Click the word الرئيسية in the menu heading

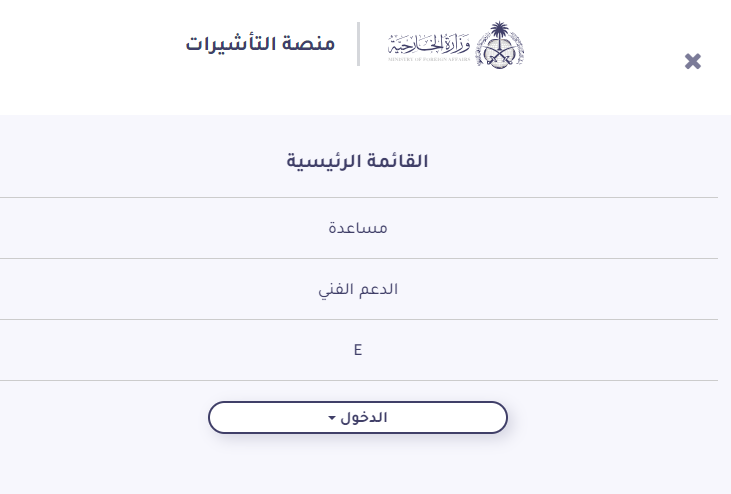tap(323, 161)
